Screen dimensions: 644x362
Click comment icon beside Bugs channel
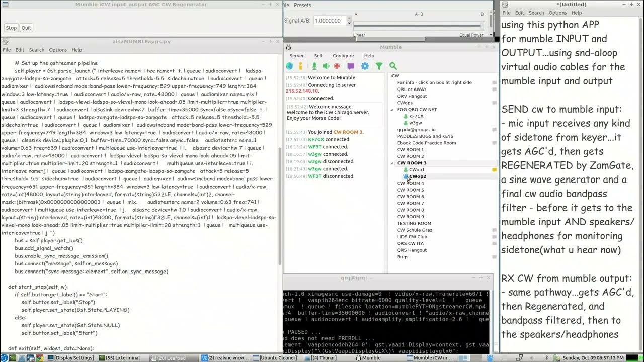pyautogui.click(x=494, y=257)
